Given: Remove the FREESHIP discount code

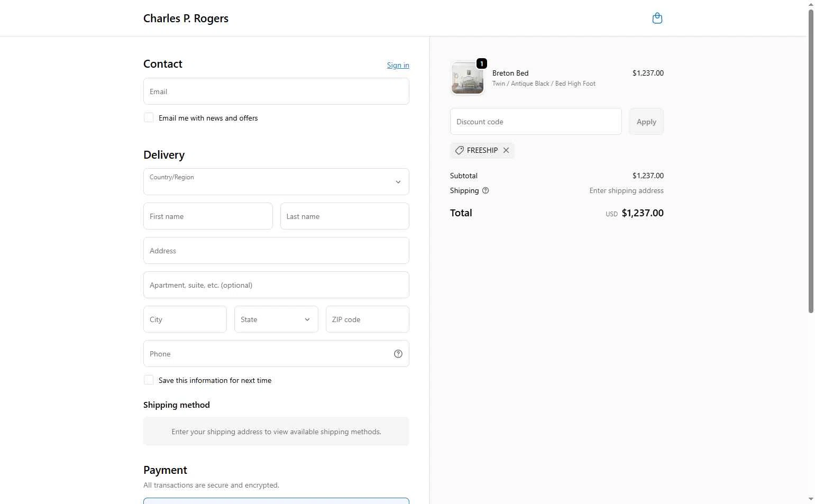Looking at the screenshot, I should [506, 150].
